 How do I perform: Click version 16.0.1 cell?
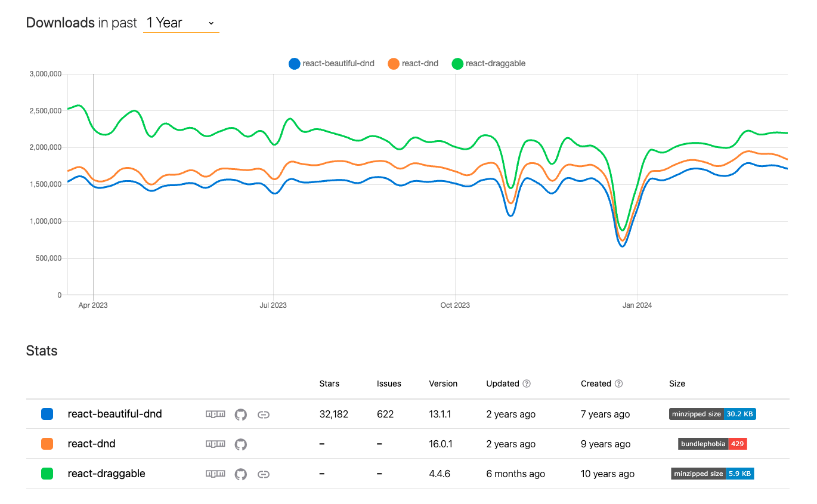click(x=442, y=444)
